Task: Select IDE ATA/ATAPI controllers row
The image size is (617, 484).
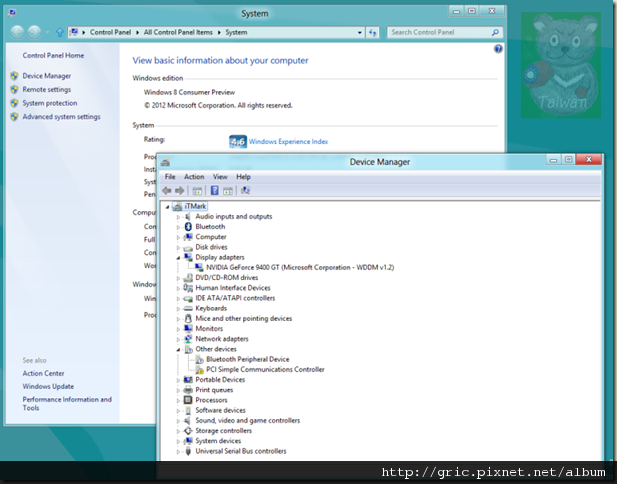Action: click(235, 298)
